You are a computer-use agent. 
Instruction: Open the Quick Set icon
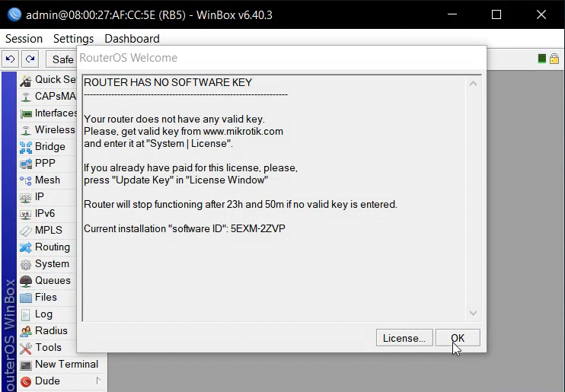[26, 80]
